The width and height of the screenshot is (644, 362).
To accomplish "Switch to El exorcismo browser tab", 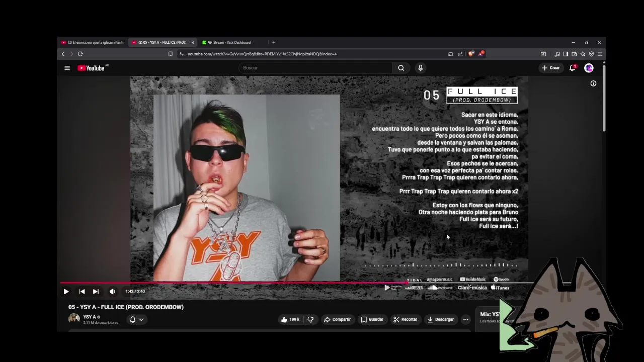I will [x=92, y=42].
